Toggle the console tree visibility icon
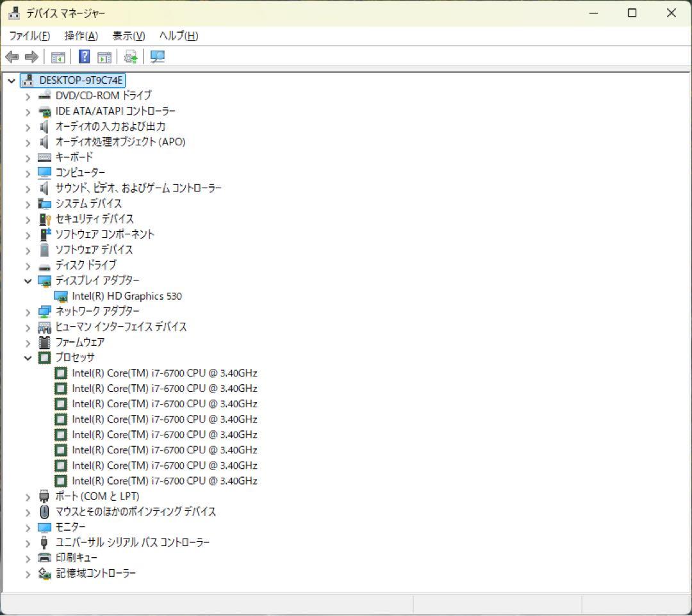Image resolution: width=692 pixels, height=616 pixels. click(58, 57)
